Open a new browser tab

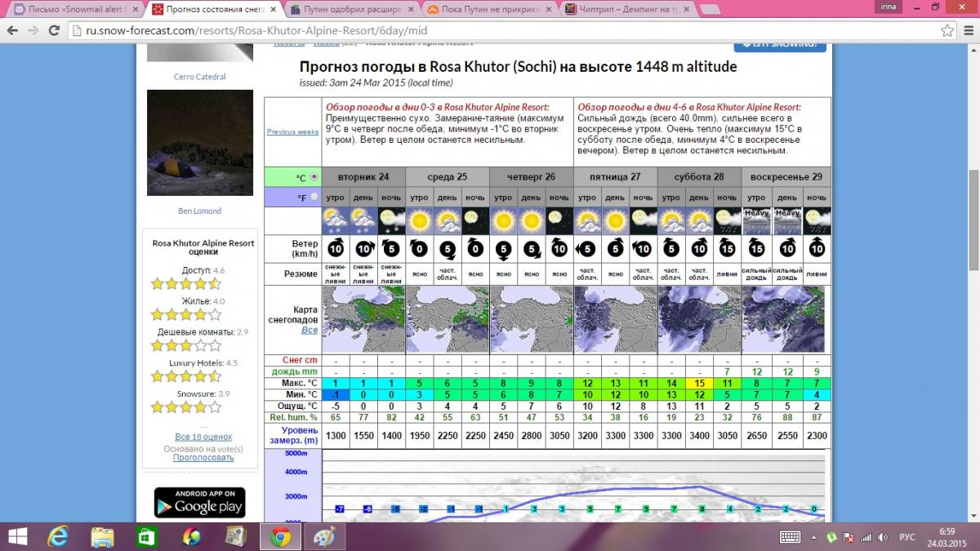[x=710, y=11]
